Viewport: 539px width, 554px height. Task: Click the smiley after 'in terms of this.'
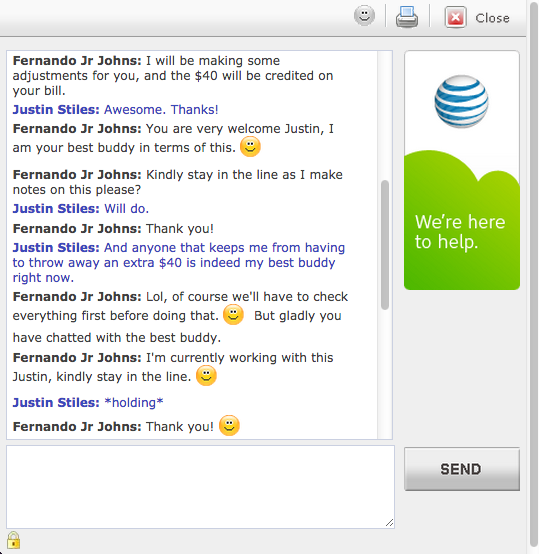[x=250, y=147]
